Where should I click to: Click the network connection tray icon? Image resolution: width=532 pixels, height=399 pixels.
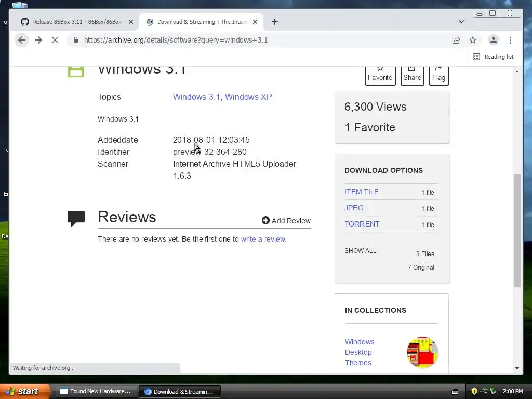pos(484,391)
